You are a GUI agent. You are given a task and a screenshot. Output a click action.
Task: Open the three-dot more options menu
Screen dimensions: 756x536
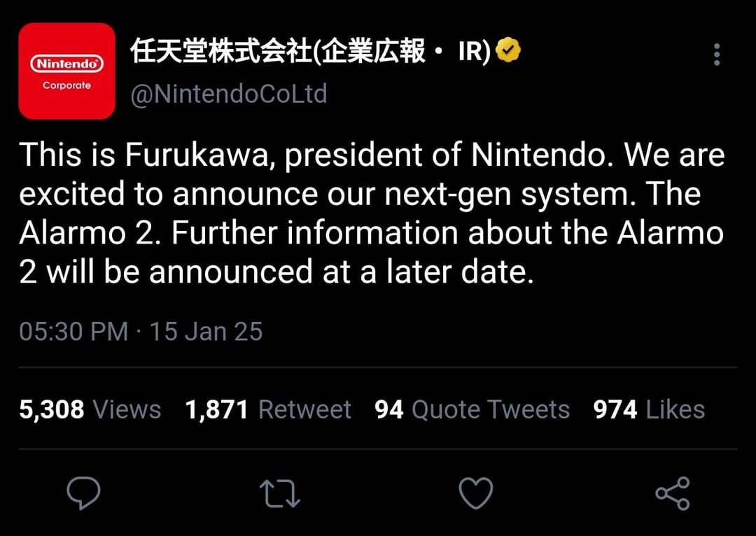point(716,55)
